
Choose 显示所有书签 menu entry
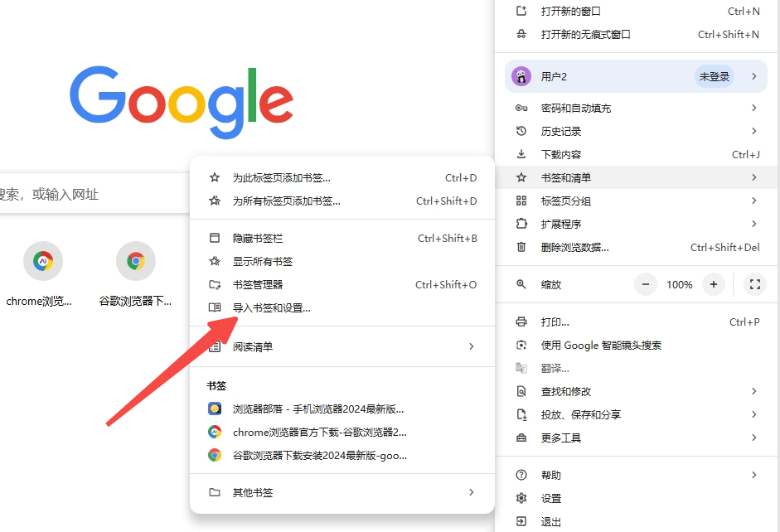click(342, 261)
